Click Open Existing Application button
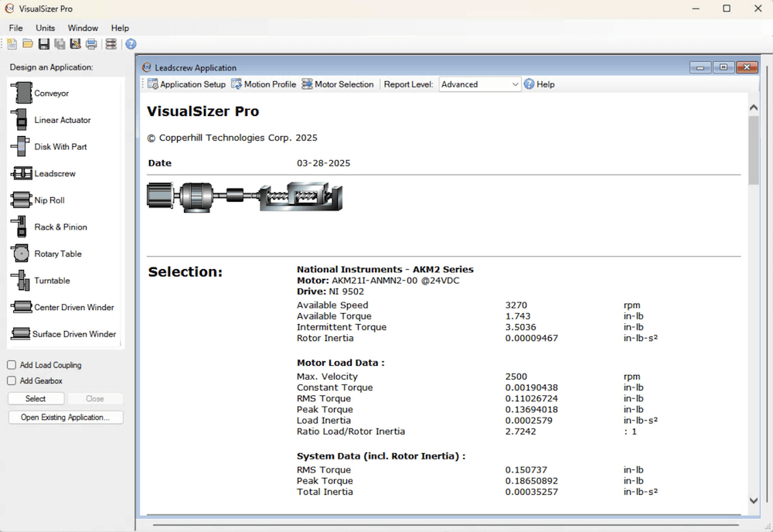This screenshot has height=532, width=773. tap(65, 417)
